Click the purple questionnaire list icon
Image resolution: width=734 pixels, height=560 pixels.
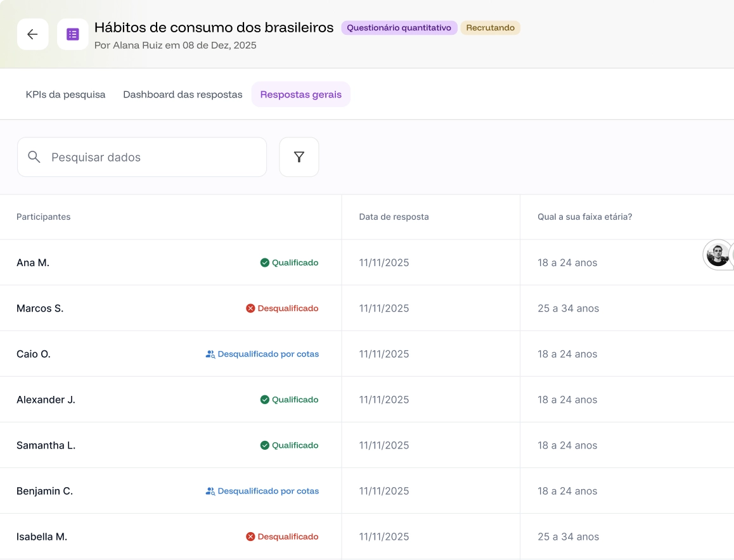73,34
